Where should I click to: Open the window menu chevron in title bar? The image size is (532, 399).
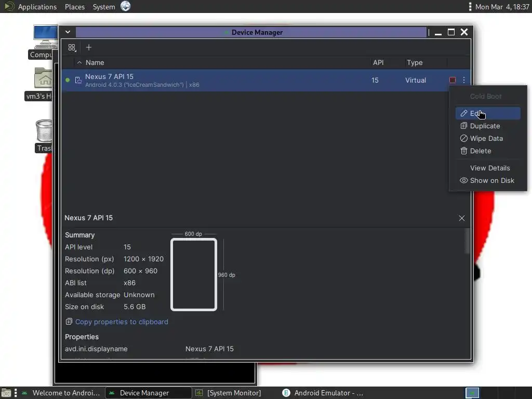68,32
